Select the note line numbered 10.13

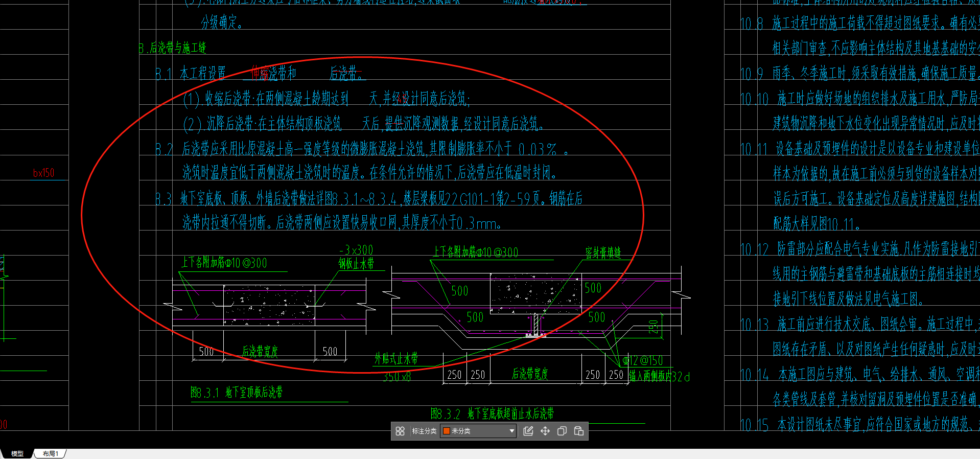coord(860,324)
